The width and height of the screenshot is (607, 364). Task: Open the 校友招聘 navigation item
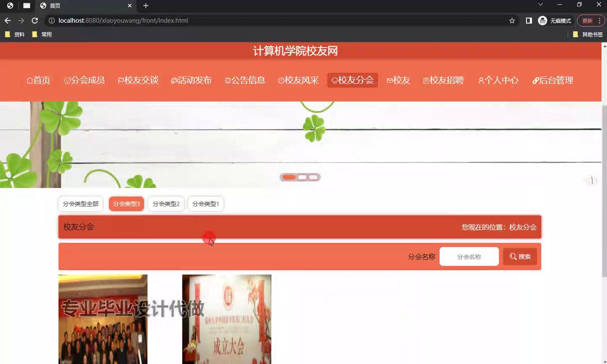point(443,80)
